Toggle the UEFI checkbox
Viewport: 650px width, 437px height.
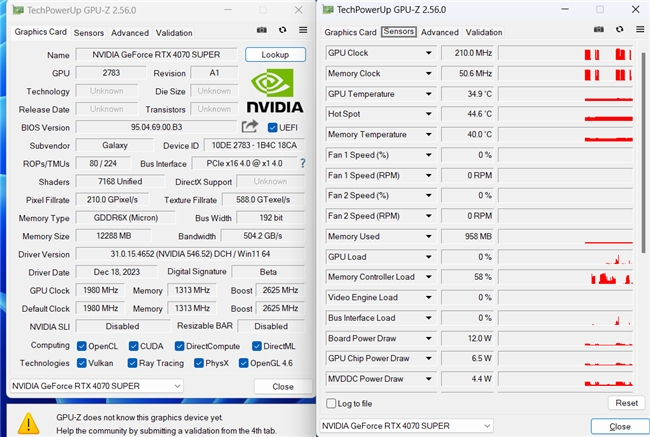(272, 127)
